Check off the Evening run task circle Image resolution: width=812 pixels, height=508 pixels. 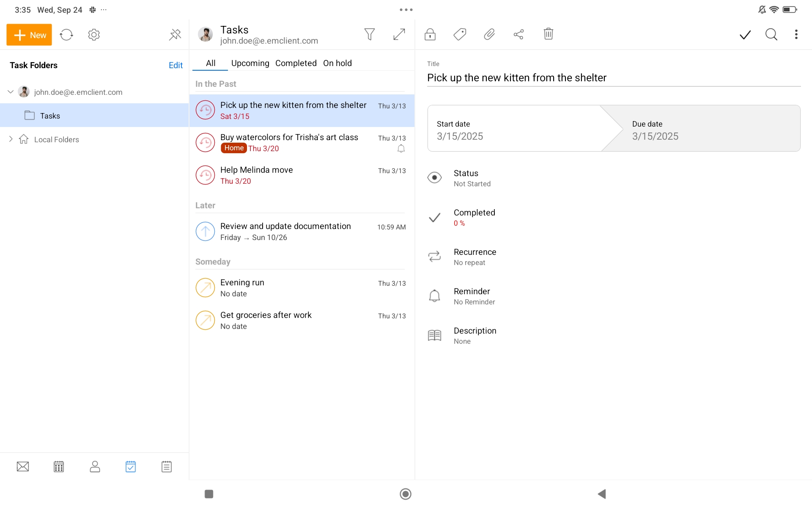click(205, 287)
